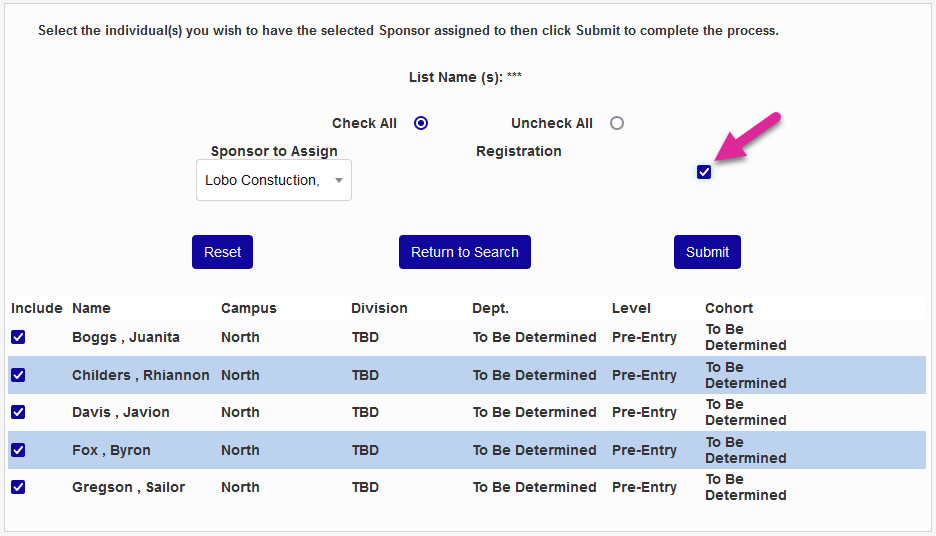The width and height of the screenshot is (936, 536).
Task: Select the Childers, Rhiannon name cell
Action: 140,375
